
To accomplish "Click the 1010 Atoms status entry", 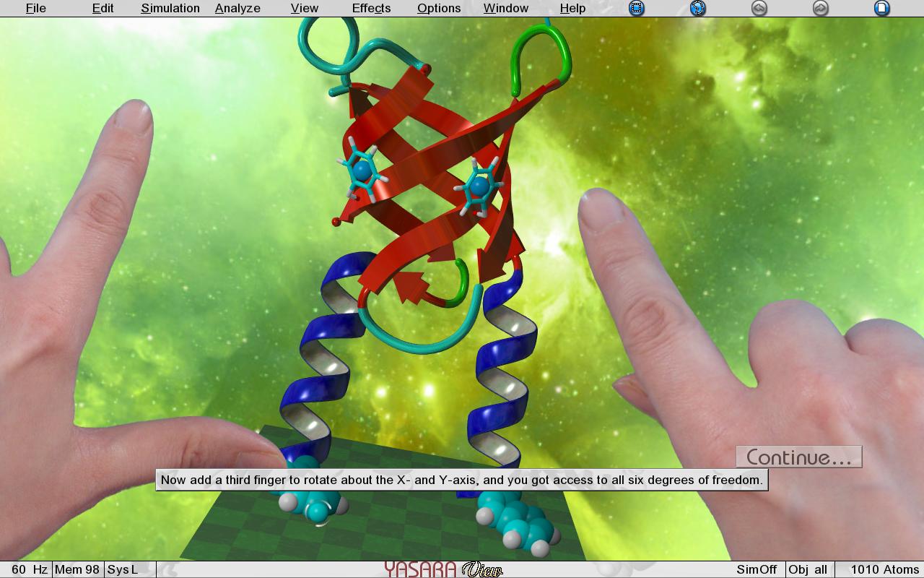I will [x=885, y=569].
